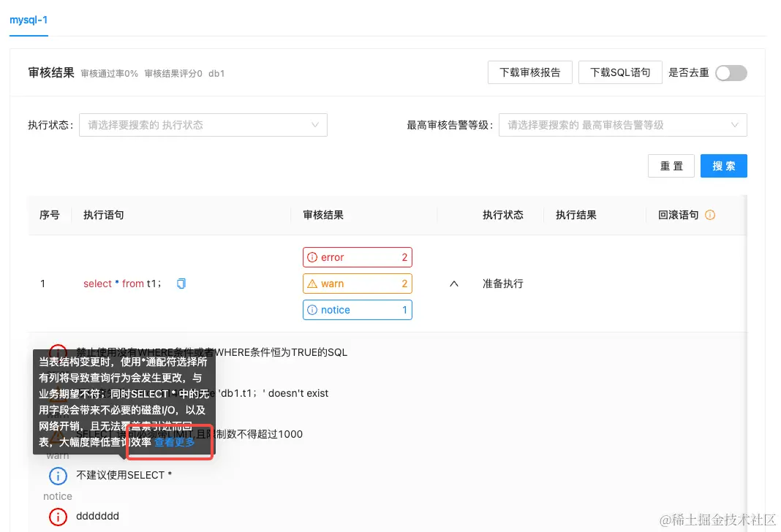This screenshot has height=532, width=781.
Task: Click the ddddddd message text
Action: [98, 516]
